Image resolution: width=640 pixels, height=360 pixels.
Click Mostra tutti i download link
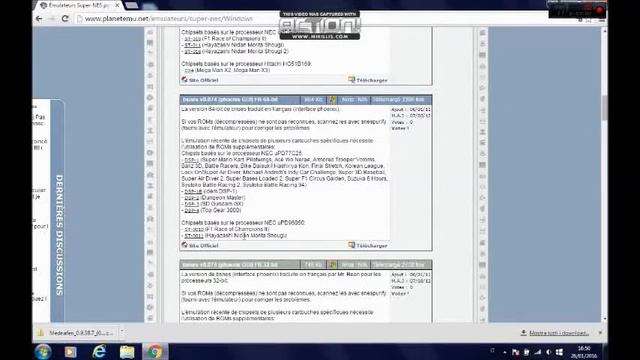(559, 333)
